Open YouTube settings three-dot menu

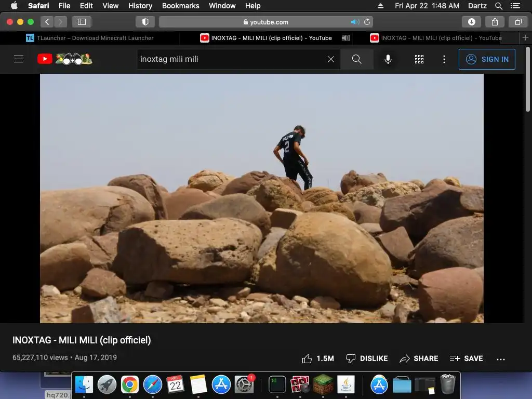pyautogui.click(x=444, y=59)
